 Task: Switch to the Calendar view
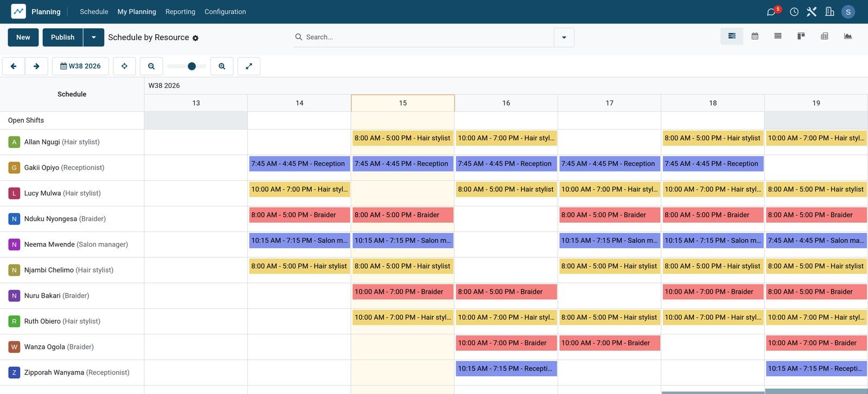point(755,36)
